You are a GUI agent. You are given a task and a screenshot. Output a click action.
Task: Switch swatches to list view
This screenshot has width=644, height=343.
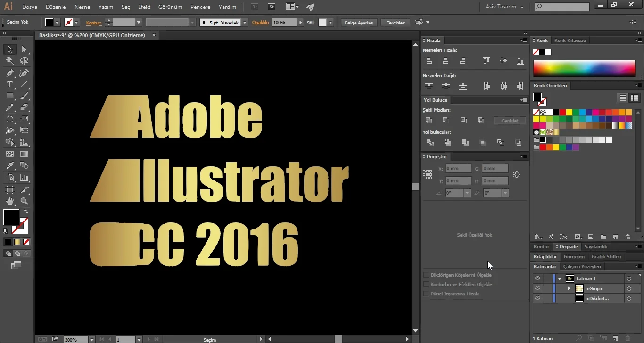tap(623, 98)
